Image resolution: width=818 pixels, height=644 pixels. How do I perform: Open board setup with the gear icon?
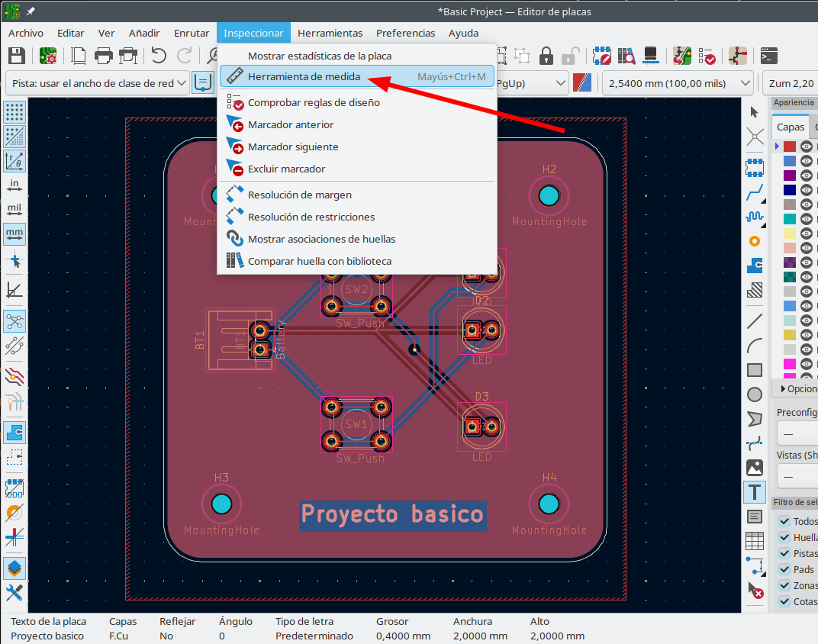pyautogui.click(x=49, y=56)
